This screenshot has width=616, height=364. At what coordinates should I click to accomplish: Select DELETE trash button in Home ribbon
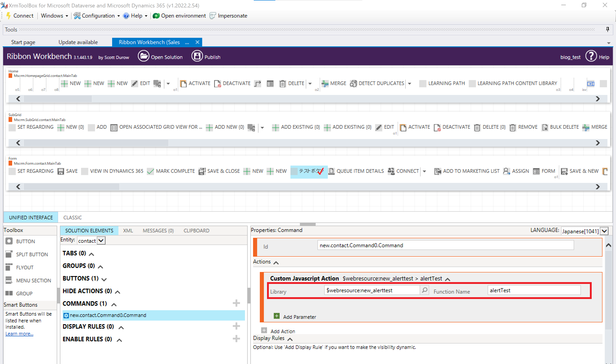(x=292, y=83)
